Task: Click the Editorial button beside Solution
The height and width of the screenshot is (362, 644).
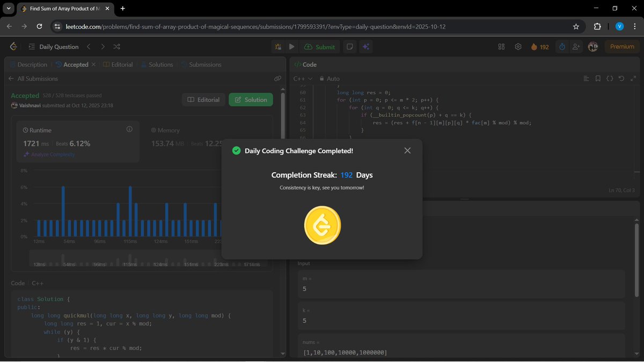Action: click(203, 100)
